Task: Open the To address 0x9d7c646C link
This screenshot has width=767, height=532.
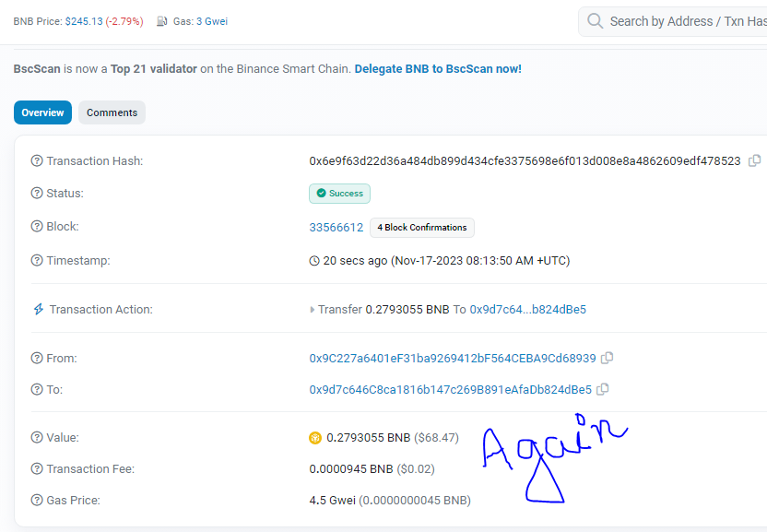Action: point(451,390)
